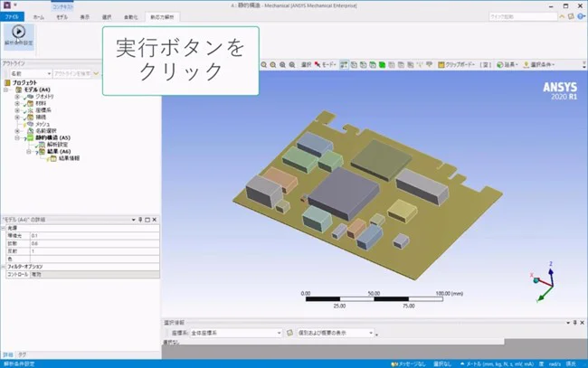Switch to the 表示 ribbon tab
Viewport: 588px width, 368px height.
click(x=85, y=17)
